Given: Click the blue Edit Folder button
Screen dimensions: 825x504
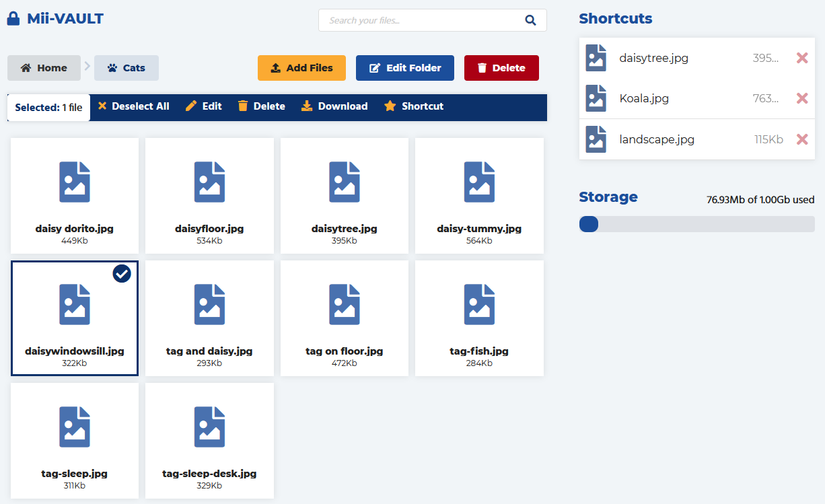Looking at the screenshot, I should tap(405, 68).
